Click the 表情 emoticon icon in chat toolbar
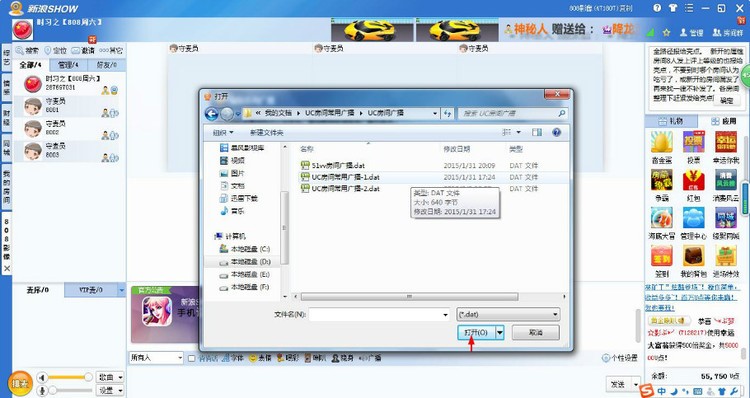The image size is (750, 398). pyautogui.click(x=260, y=358)
